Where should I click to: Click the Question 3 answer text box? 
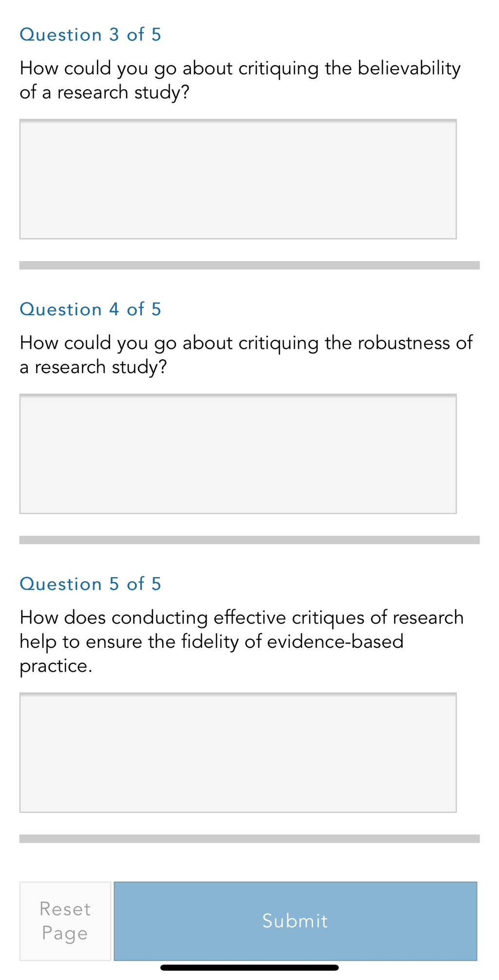tap(238, 179)
